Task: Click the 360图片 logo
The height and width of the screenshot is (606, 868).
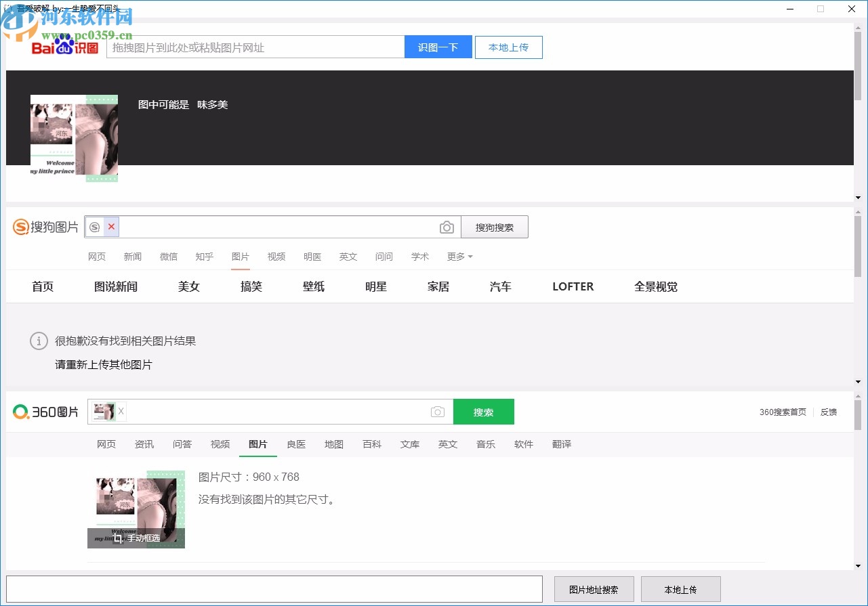Action: pos(45,411)
